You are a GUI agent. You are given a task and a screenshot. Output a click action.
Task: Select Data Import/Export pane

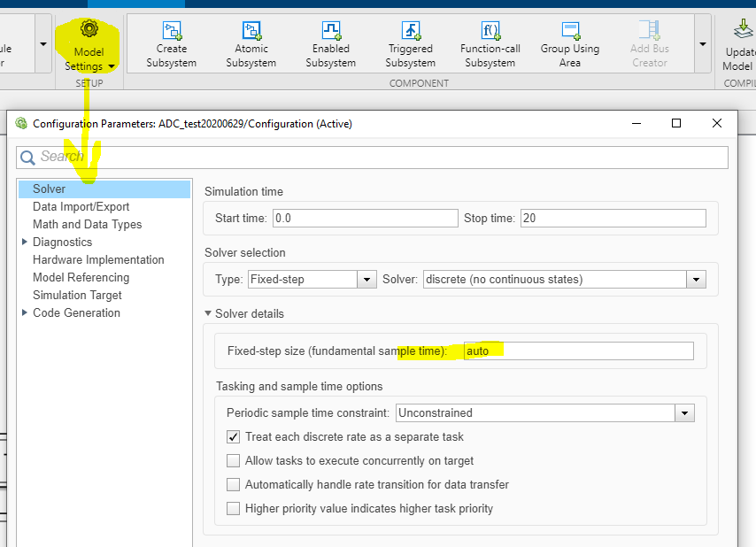[81, 207]
